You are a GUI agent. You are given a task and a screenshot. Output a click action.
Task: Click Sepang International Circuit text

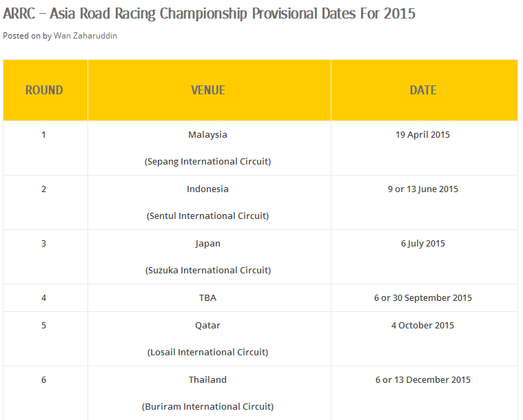click(x=207, y=162)
